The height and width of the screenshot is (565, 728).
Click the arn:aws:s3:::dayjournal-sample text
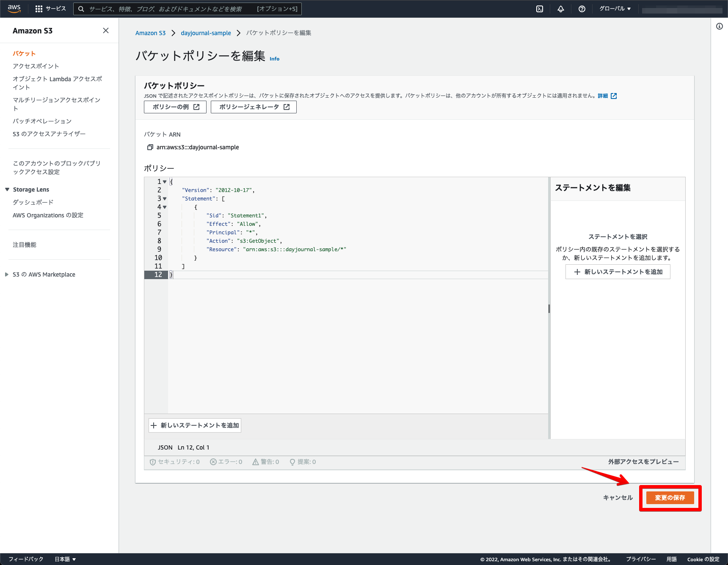(x=198, y=147)
